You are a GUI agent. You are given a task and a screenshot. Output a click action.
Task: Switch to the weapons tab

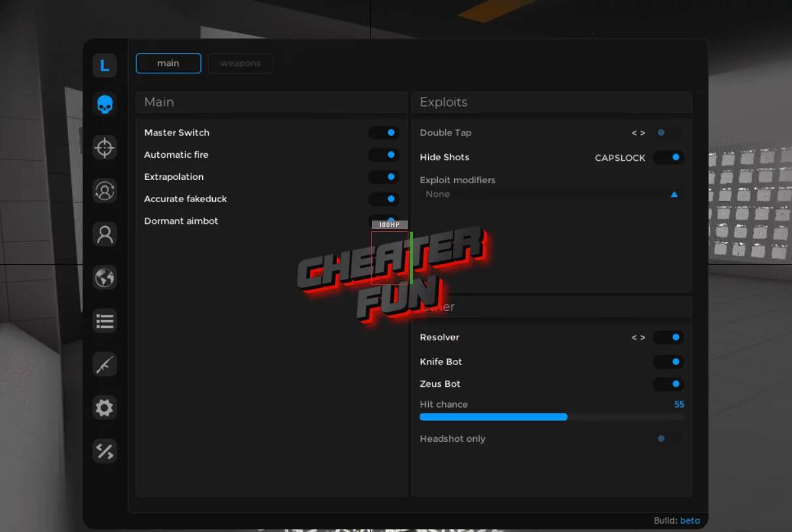240,63
